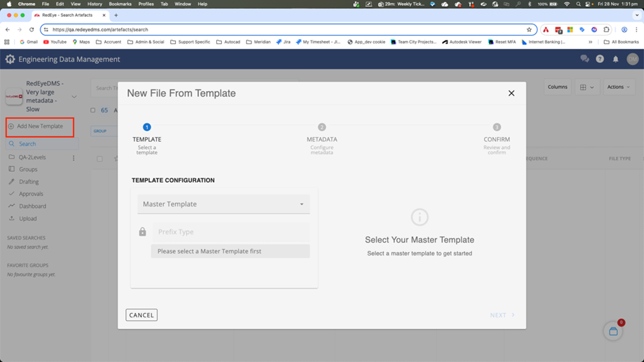Open the notifications bell icon
644x362 pixels.
pyautogui.click(x=615, y=59)
